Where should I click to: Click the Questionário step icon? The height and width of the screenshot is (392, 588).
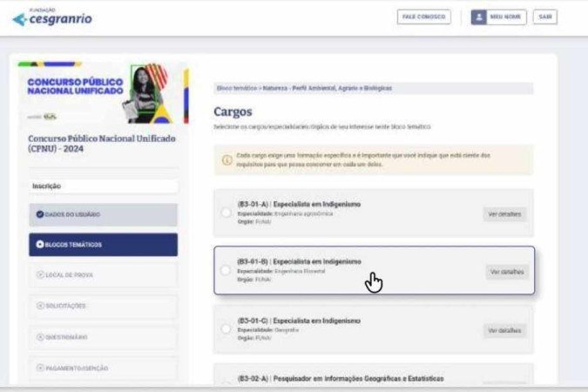(40, 337)
